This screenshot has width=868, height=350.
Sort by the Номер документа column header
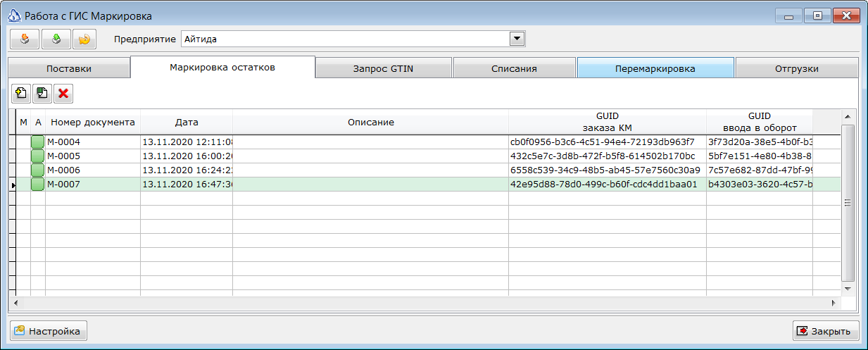[93, 122]
